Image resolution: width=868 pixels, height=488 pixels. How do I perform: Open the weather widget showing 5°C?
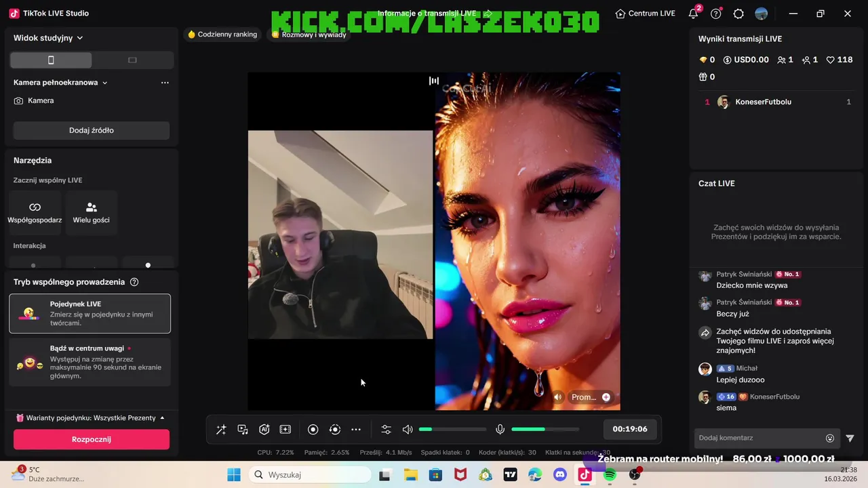coord(47,474)
